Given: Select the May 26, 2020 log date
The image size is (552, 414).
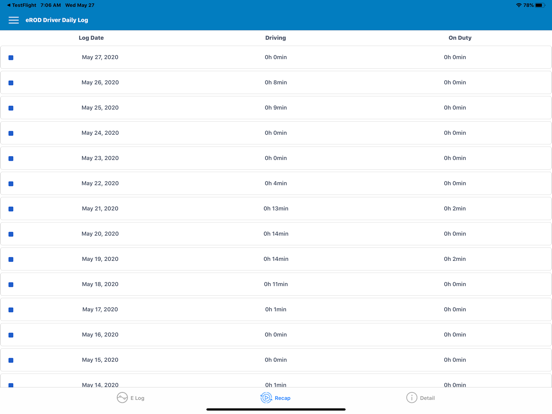Looking at the screenshot, I should point(100,82).
